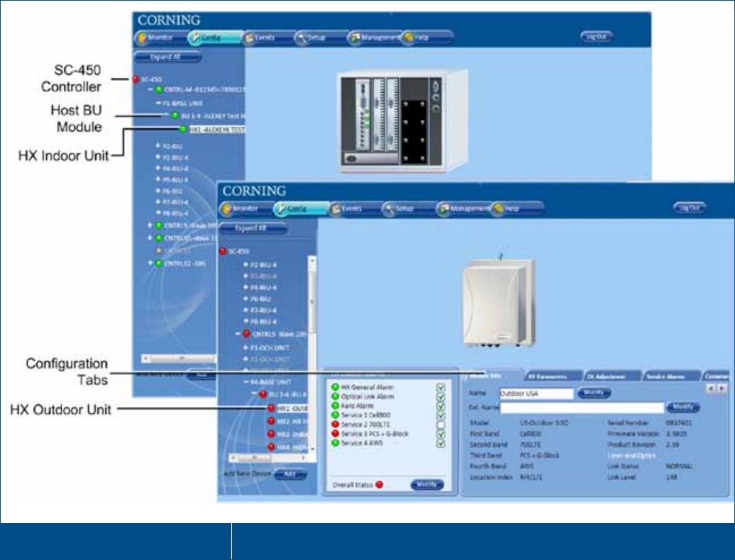Viewport: 735px width, 560px height.
Task: Toggle Service 3 PCS + G-Block checkbox
Action: (441, 435)
